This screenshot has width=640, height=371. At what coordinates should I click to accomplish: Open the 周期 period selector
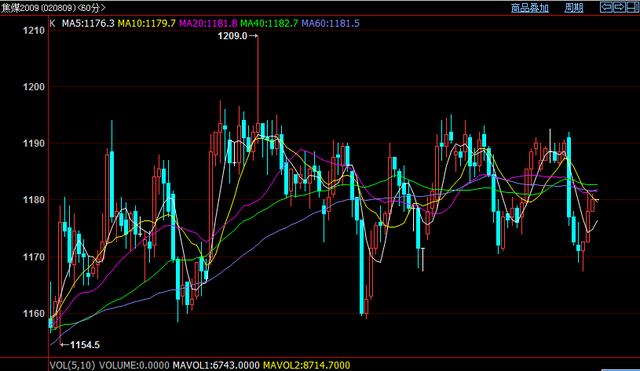573,8
